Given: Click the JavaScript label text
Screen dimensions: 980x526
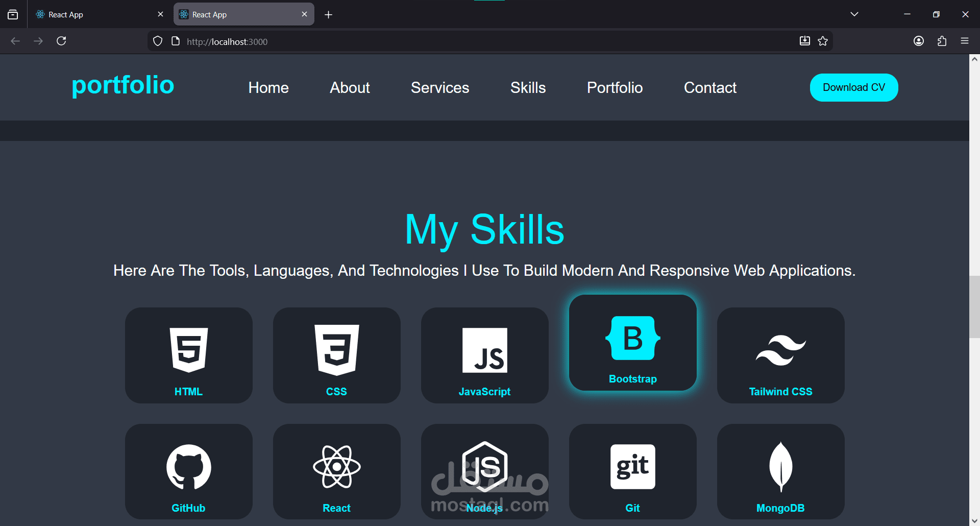Looking at the screenshot, I should [x=485, y=392].
